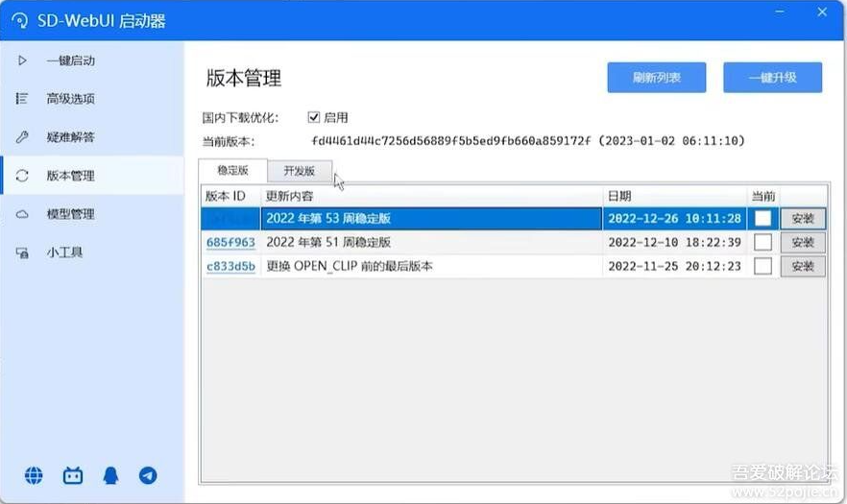Image resolution: width=847 pixels, height=504 pixels.
Task: Open 高级选项 in sidebar
Action: click(92, 98)
